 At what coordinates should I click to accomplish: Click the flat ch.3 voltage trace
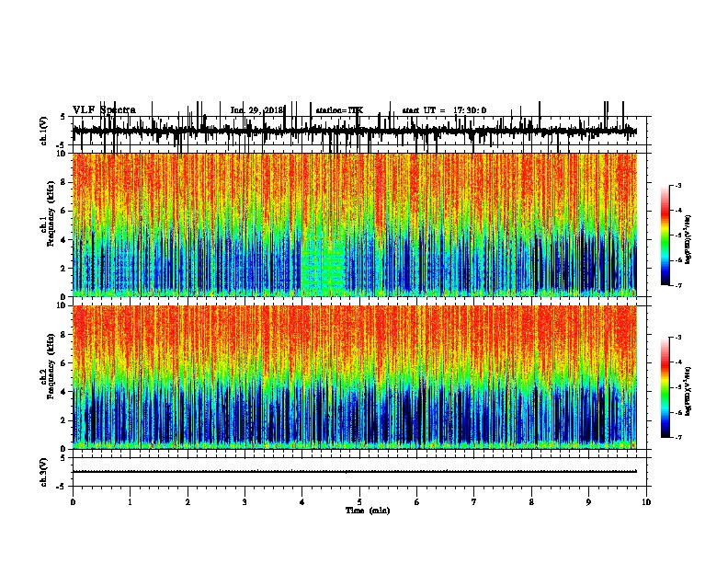click(x=355, y=472)
